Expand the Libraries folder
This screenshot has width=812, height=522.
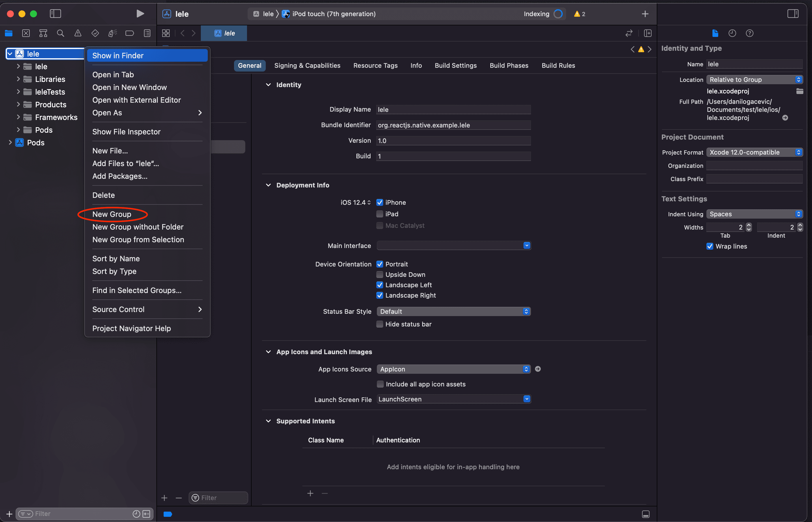tap(18, 79)
